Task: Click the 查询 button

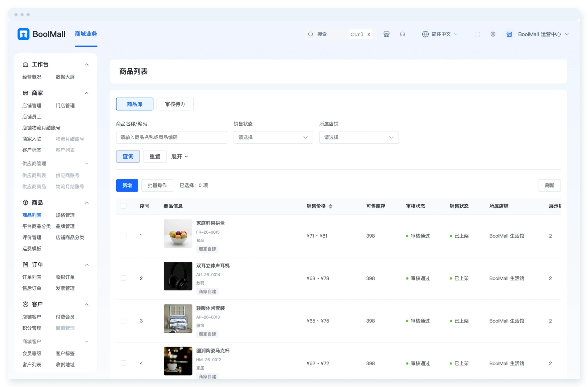Action: pyautogui.click(x=128, y=156)
